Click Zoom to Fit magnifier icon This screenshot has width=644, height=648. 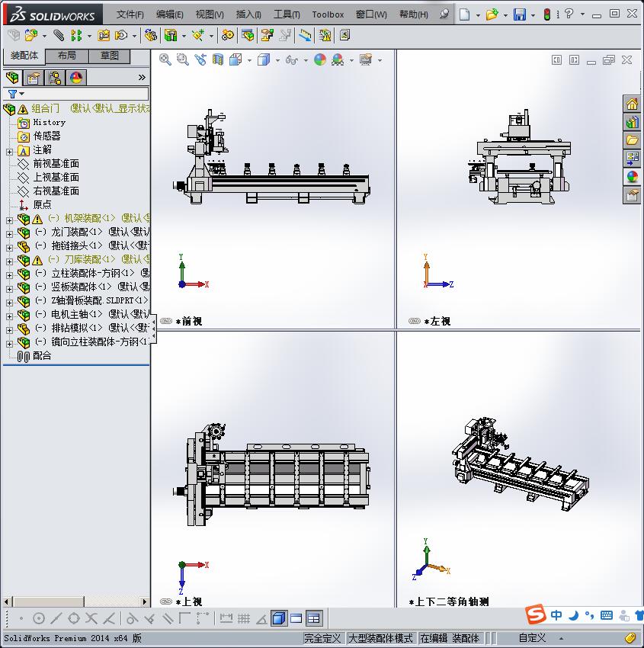click(x=165, y=60)
